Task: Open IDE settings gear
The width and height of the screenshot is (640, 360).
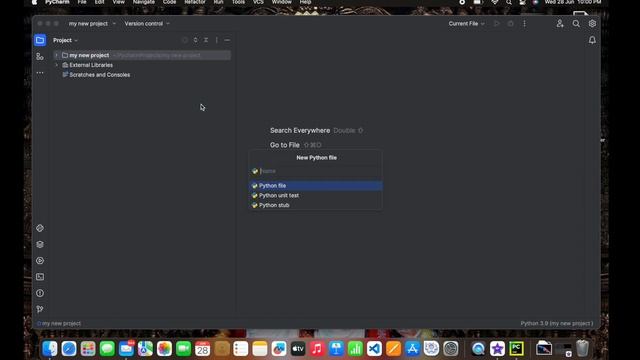Action: [x=592, y=24]
